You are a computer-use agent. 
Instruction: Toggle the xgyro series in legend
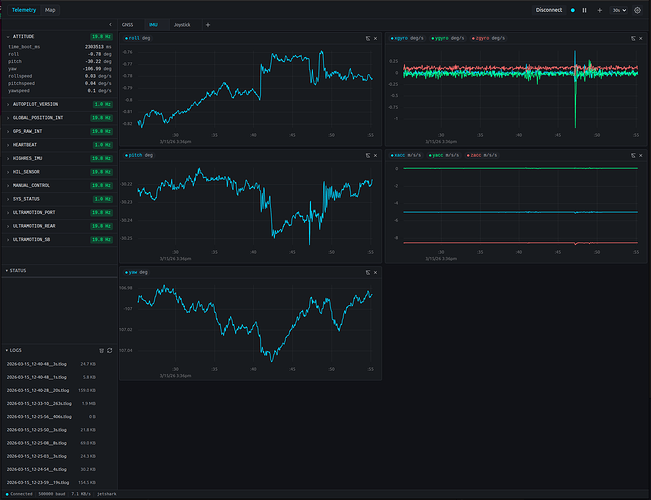click(x=404, y=38)
